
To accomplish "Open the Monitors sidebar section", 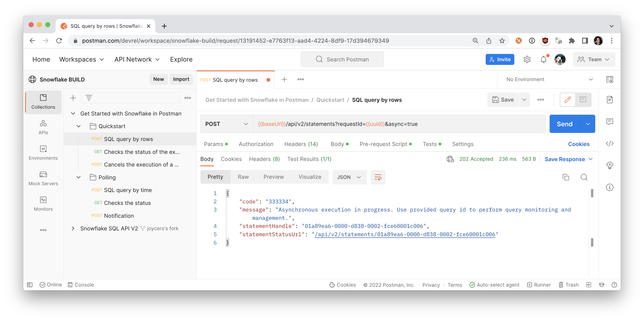I will tap(43, 204).
